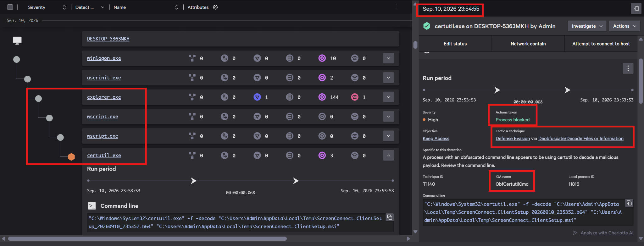This screenshot has width=644, height=246.
Task: Sort by Name column
Action: point(177,7)
